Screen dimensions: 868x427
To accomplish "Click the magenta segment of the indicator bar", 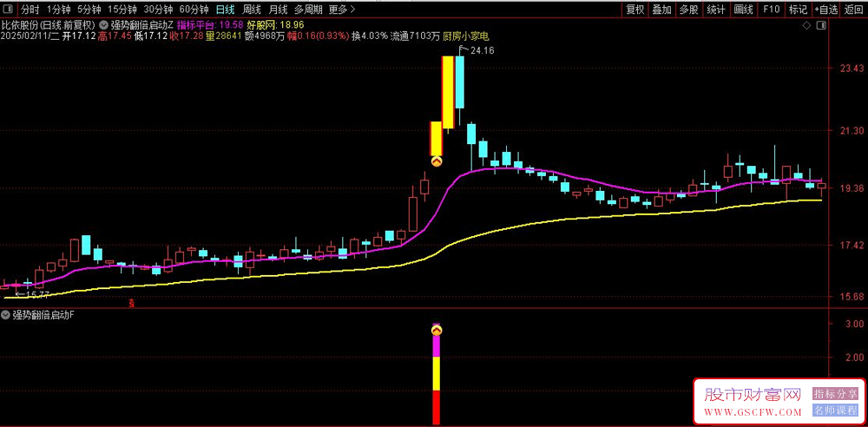I will (x=437, y=346).
